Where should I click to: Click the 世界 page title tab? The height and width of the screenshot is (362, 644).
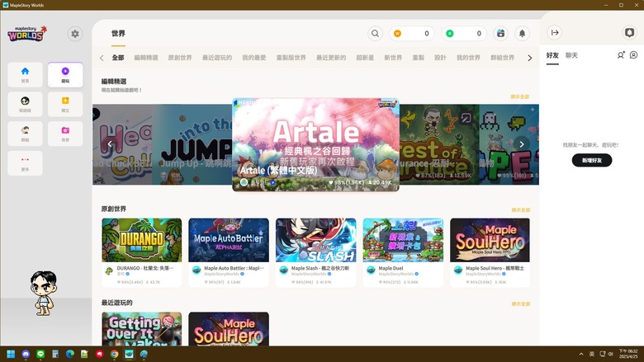pos(118,34)
